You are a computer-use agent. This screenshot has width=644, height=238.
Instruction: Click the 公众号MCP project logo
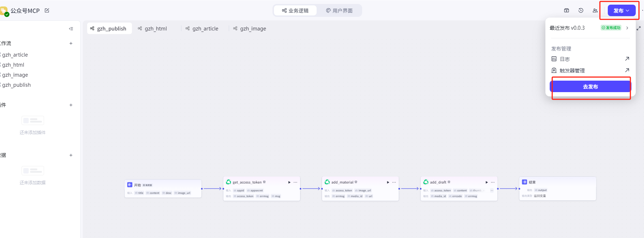pos(4,11)
